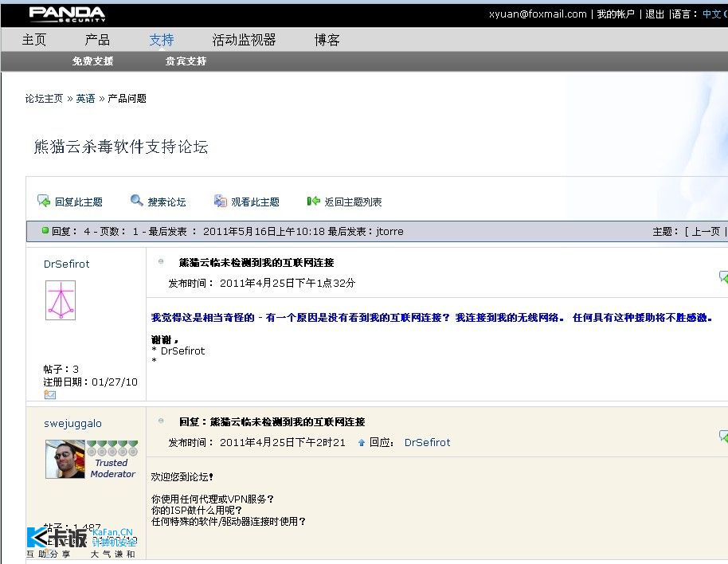Click the Panda Security logo
728x564 pixels.
67,14
